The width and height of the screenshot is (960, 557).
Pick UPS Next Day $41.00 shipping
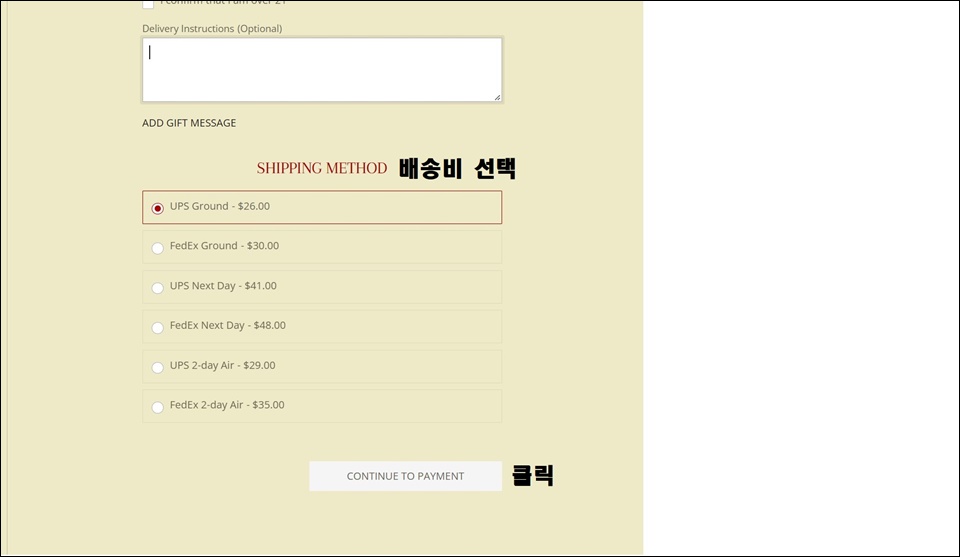tap(322, 286)
